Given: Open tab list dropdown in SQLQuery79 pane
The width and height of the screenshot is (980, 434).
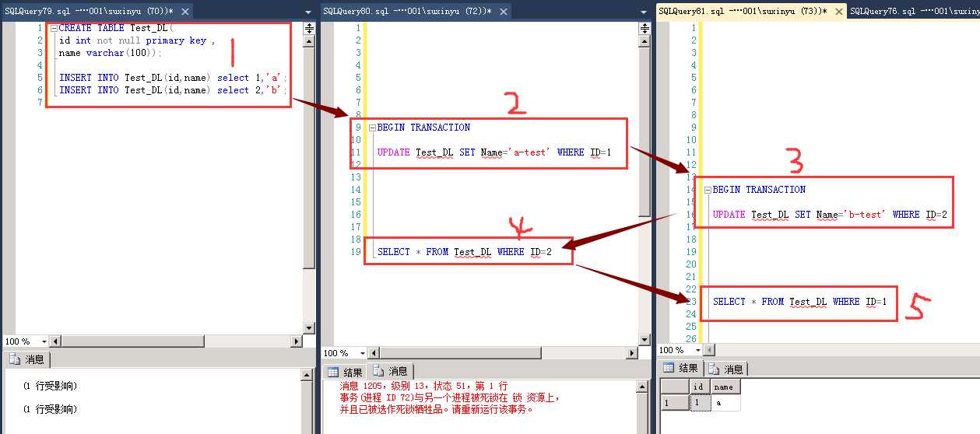Looking at the screenshot, I should pyautogui.click(x=310, y=12).
